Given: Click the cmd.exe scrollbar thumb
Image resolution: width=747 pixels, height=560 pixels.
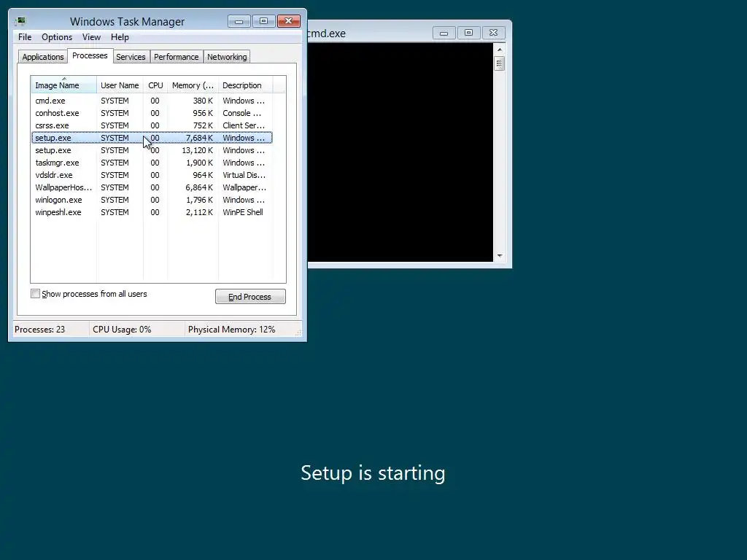Looking at the screenshot, I should [x=499, y=63].
